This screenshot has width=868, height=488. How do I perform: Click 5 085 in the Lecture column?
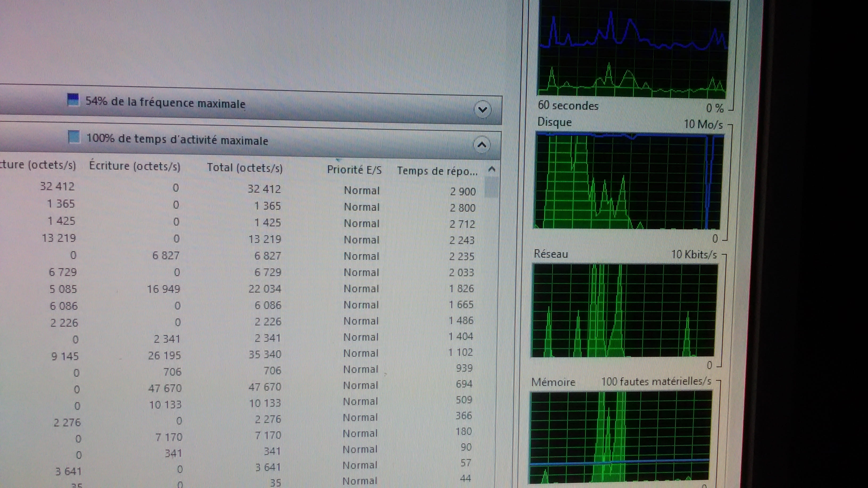tap(63, 289)
